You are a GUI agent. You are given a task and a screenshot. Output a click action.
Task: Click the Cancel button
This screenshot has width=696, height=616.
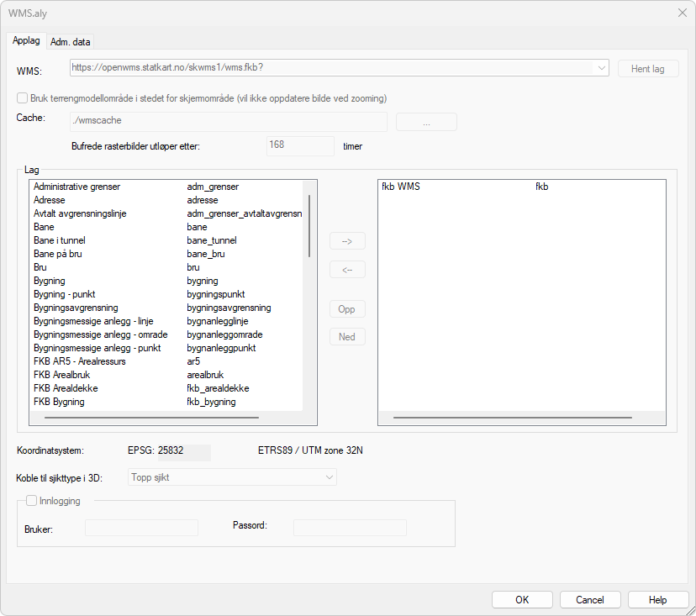click(x=590, y=599)
